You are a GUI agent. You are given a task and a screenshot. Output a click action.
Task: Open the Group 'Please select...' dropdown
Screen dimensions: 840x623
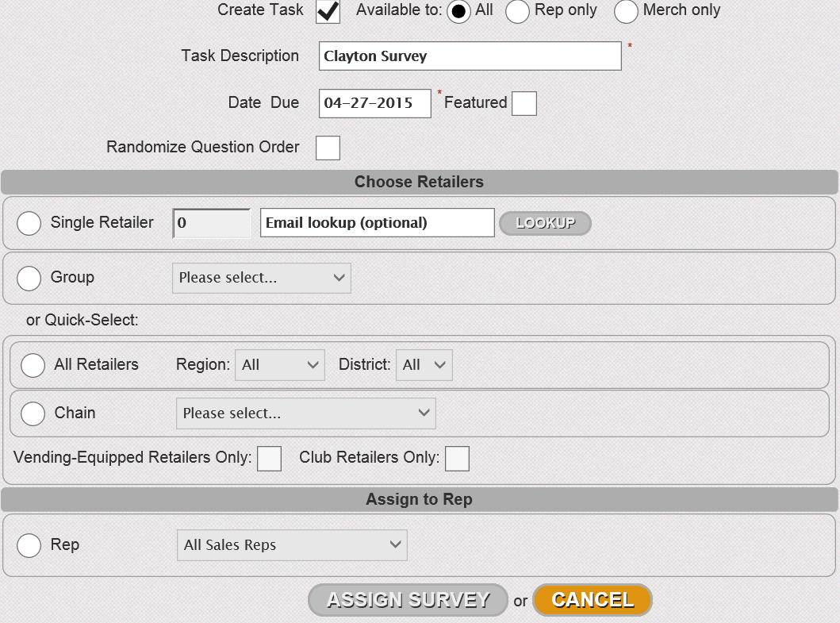tap(262, 278)
